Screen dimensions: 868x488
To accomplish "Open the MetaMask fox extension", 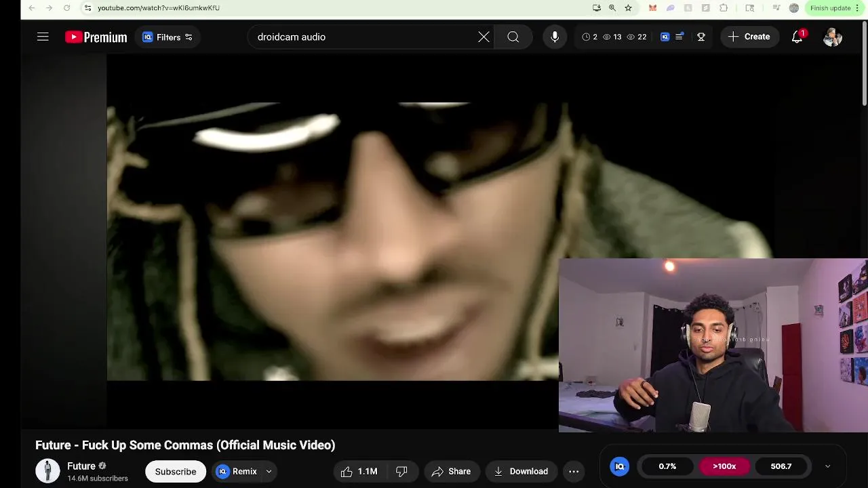I will pos(652,8).
